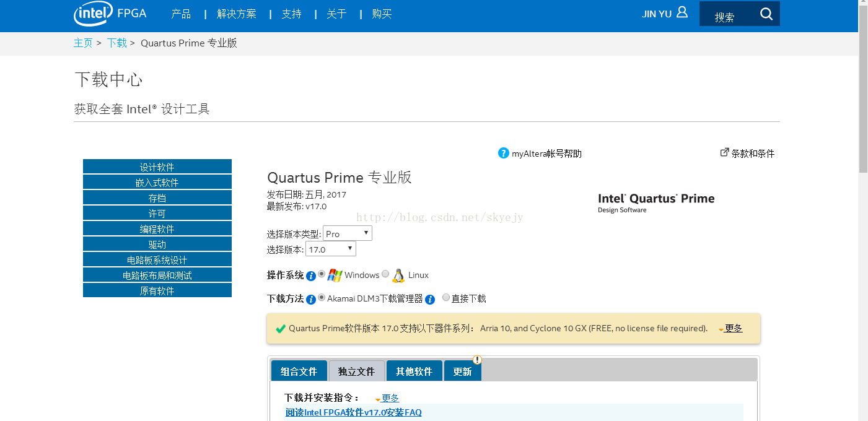This screenshot has height=421, width=868.
Task: Select the Windows operating system radio button
Action: click(322, 274)
